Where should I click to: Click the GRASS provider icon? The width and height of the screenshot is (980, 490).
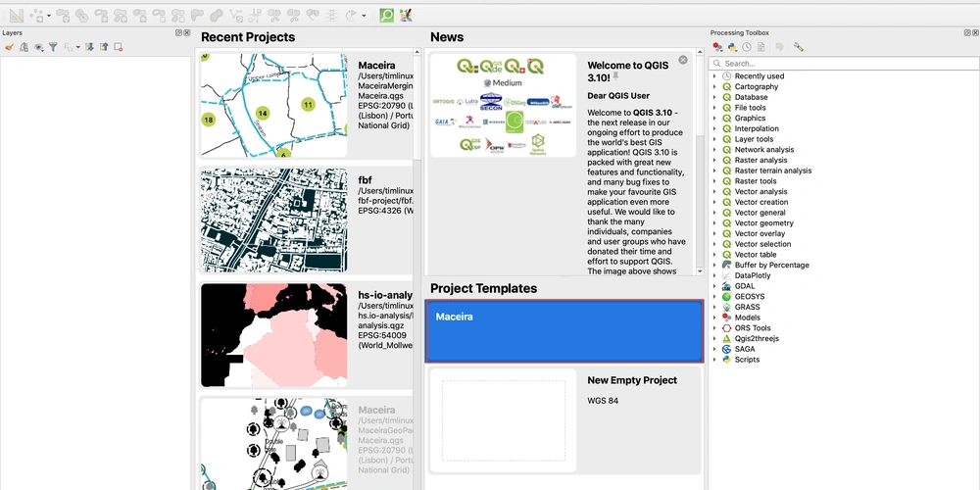(726, 308)
